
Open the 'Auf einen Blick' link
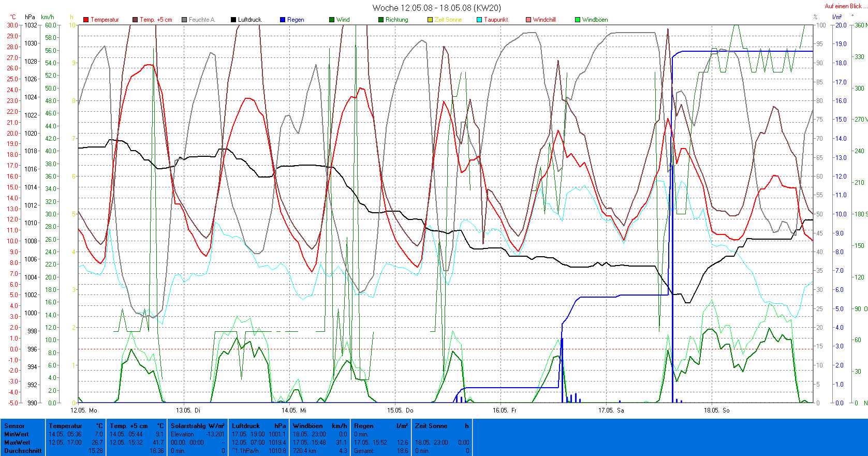pos(843,6)
